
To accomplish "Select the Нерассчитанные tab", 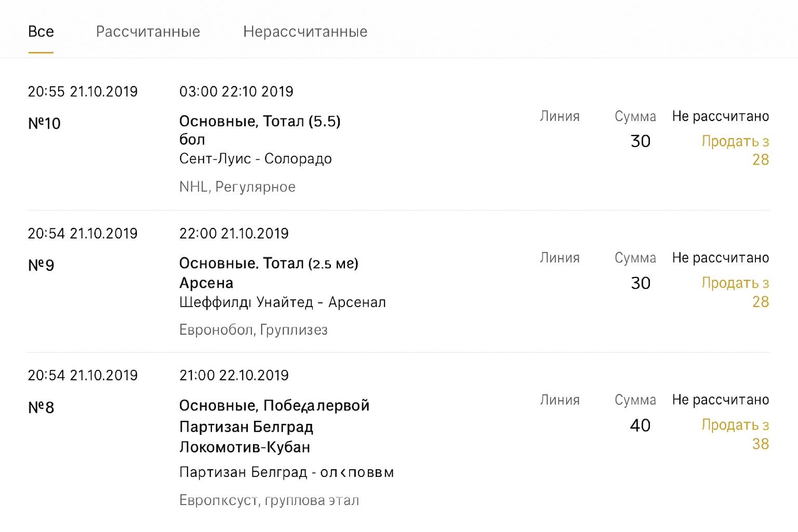I will [305, 32].
